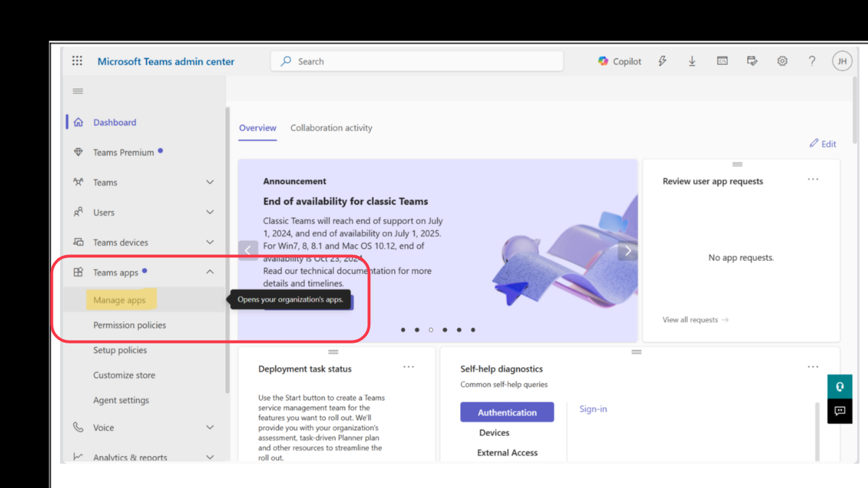Click the lightning bolt icon in header
868x488 pixels.
click(662, 61)
